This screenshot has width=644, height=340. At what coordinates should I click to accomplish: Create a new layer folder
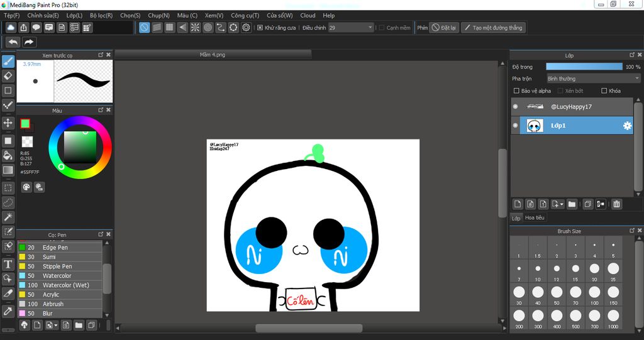(x=572, y=204)
